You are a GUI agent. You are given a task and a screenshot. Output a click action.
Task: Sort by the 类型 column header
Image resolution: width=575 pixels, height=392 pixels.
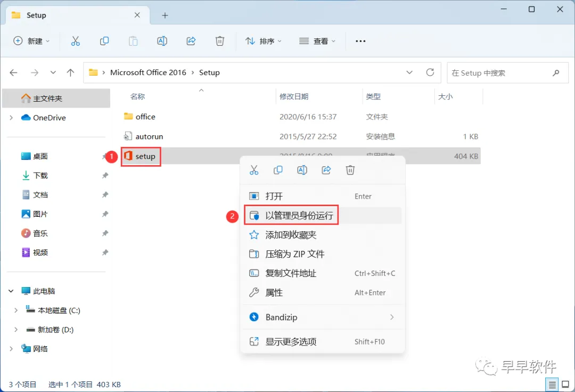click(x=373, y=96)
